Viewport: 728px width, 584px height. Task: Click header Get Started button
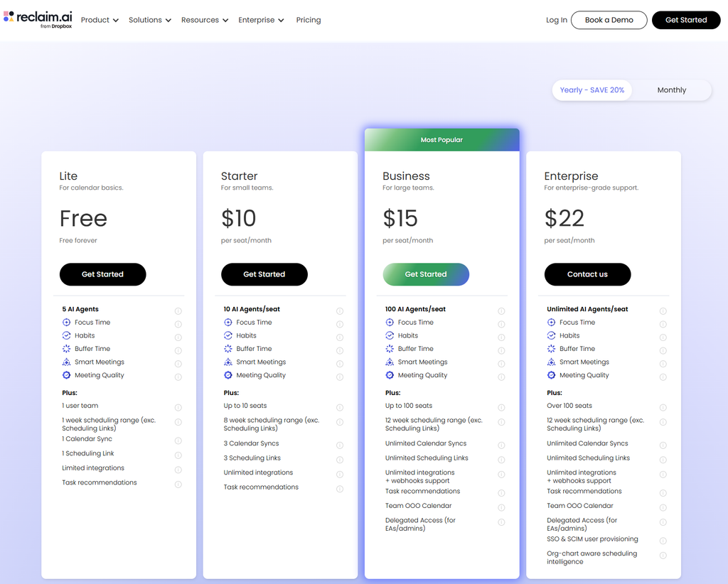686,20
